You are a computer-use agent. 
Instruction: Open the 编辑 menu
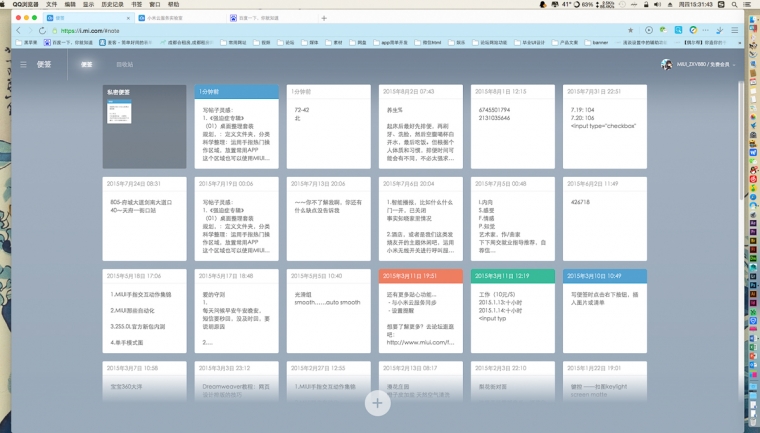[70, 4]
